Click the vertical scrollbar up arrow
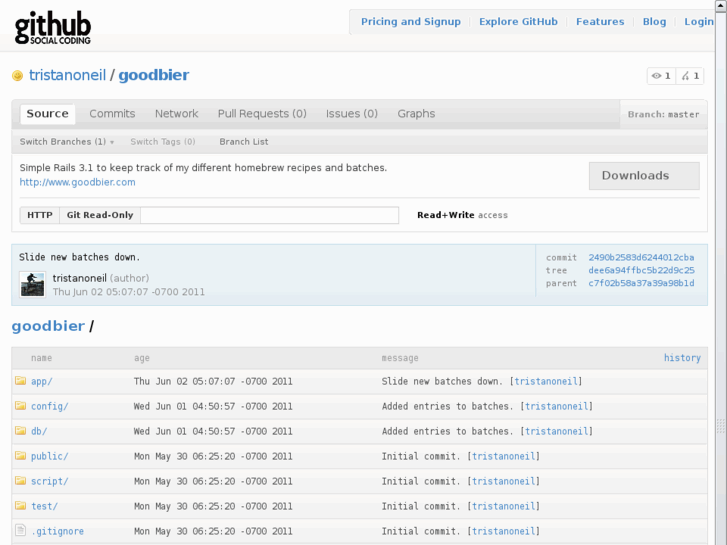The width and height of the screenshot is (727, 545). 721,5
